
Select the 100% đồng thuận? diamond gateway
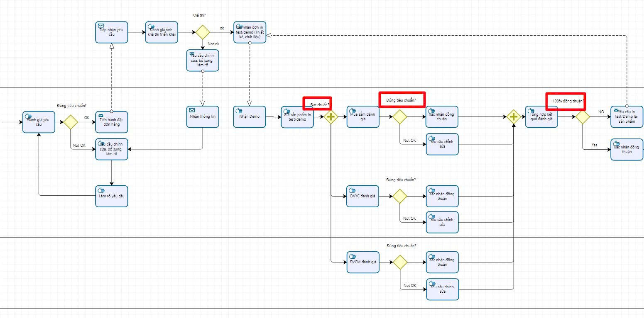click(x=583, y=117)
